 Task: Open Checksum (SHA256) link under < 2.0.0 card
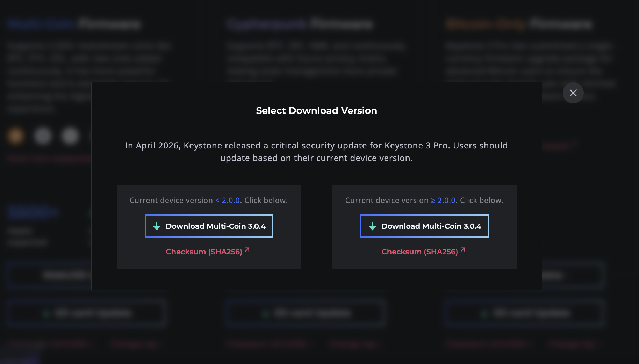coord(208,252)
